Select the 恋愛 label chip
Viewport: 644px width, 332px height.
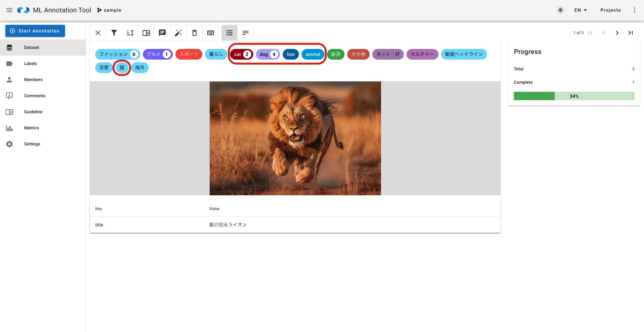pos(104,68)
